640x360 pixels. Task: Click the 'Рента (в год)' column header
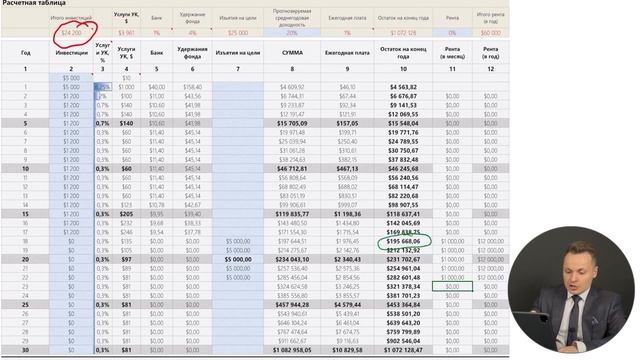(x=491, y=53)
